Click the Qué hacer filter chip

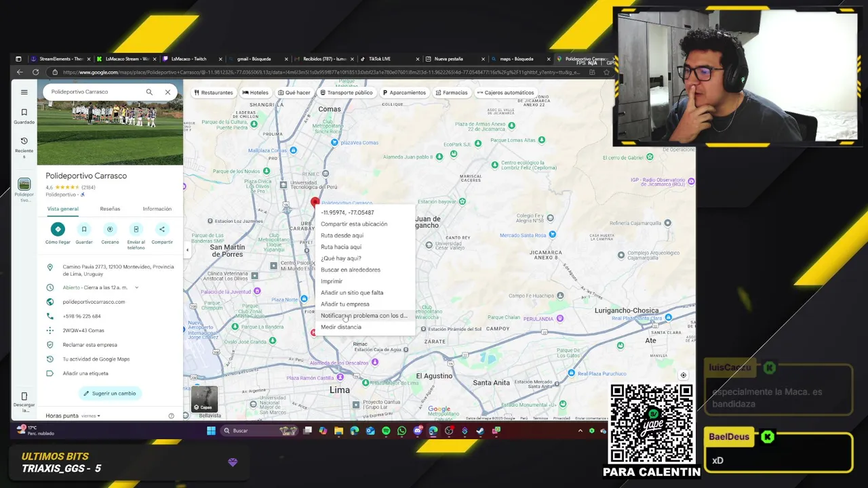pyautogui.click(x=294, y=93)
